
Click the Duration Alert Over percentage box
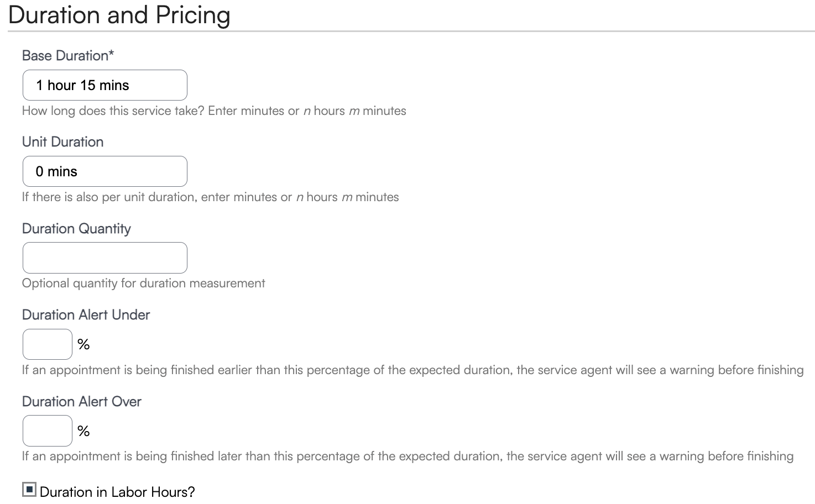(x=47, y=431)
